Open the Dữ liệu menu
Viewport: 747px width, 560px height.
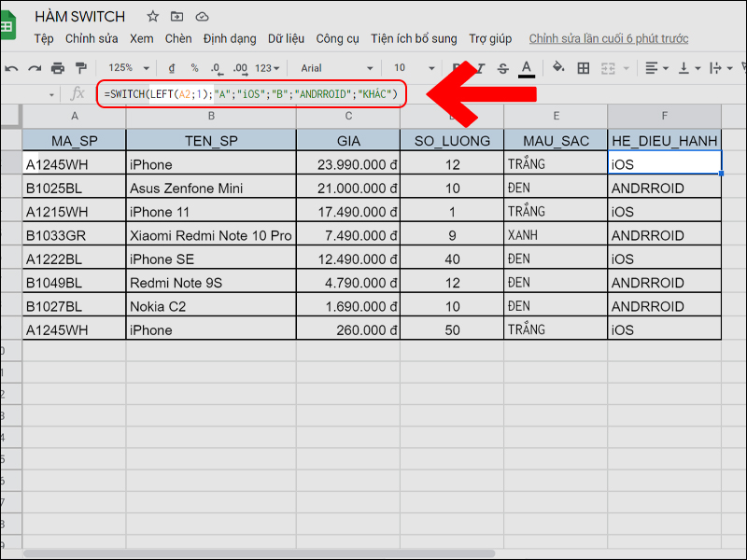point(286,38)
